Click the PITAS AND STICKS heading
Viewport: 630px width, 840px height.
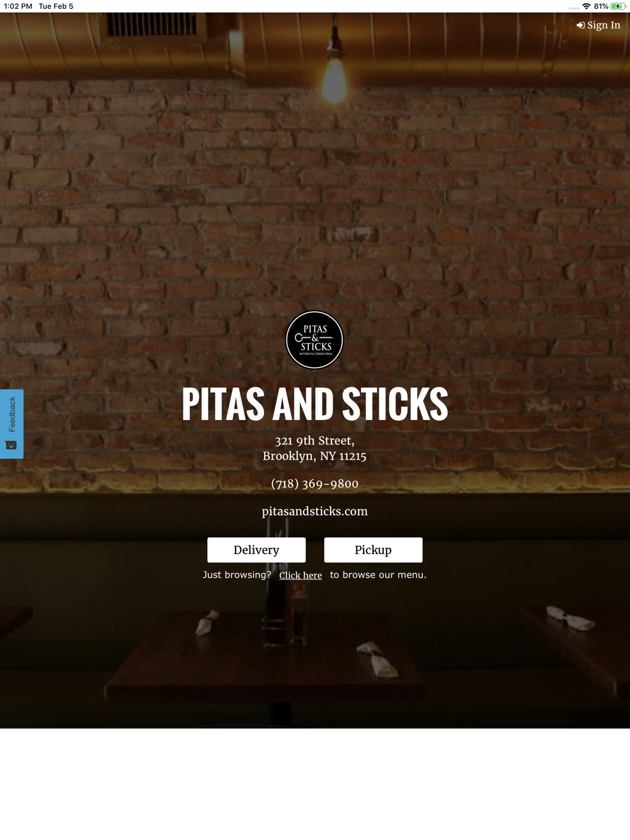(x=314, y=404)
